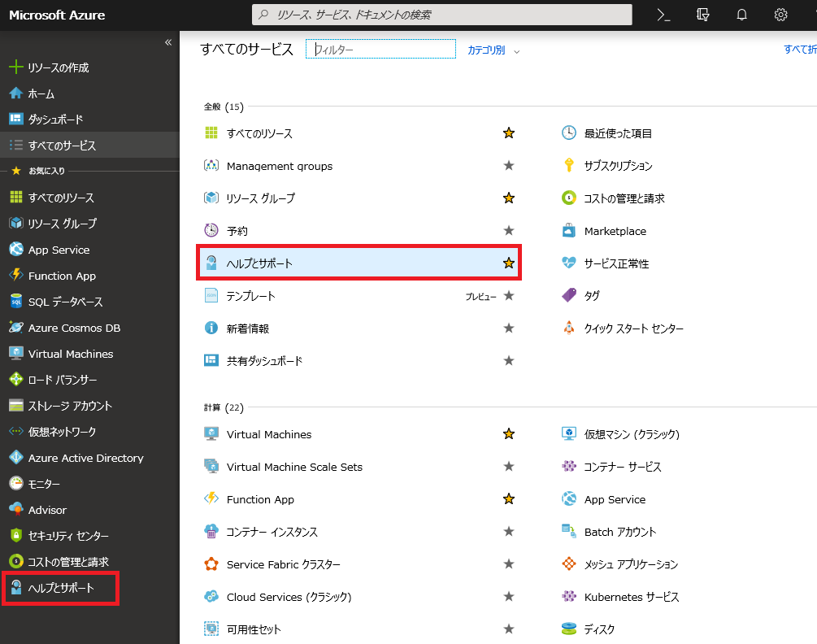Open the カテゴリ別 dropdown
The height and width of the screenshot is (644, 817).
[493, 50]
